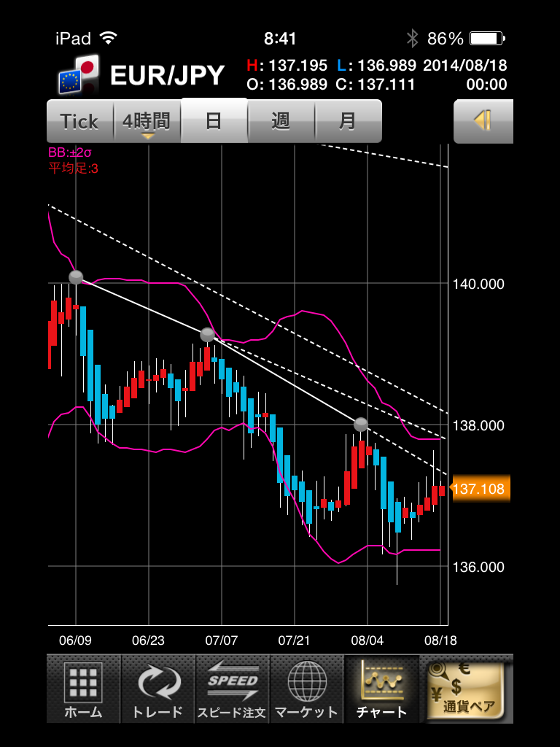The width and height of the screenshot is (560, 747).
Task: Tap the Bluetooth status icon
Action: point(413,38)
